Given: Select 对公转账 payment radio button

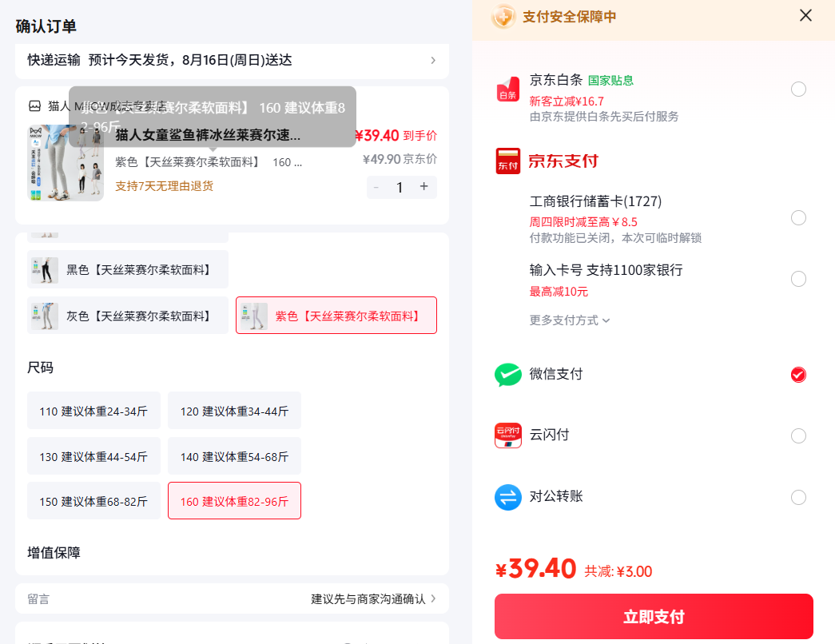Looking at the screenshot, I should pos(798,497).
